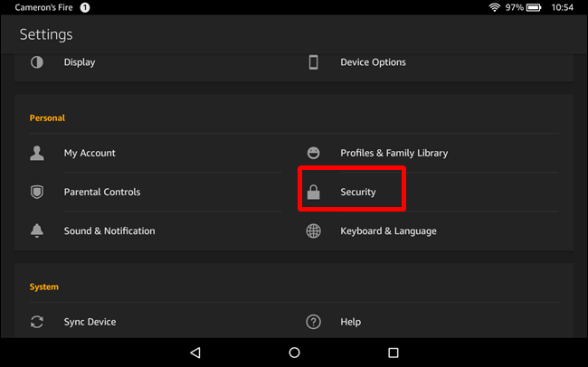Viewport: 588px width, 367px height.
Task: Open Device Options
Action: click(x=373, y=62)
